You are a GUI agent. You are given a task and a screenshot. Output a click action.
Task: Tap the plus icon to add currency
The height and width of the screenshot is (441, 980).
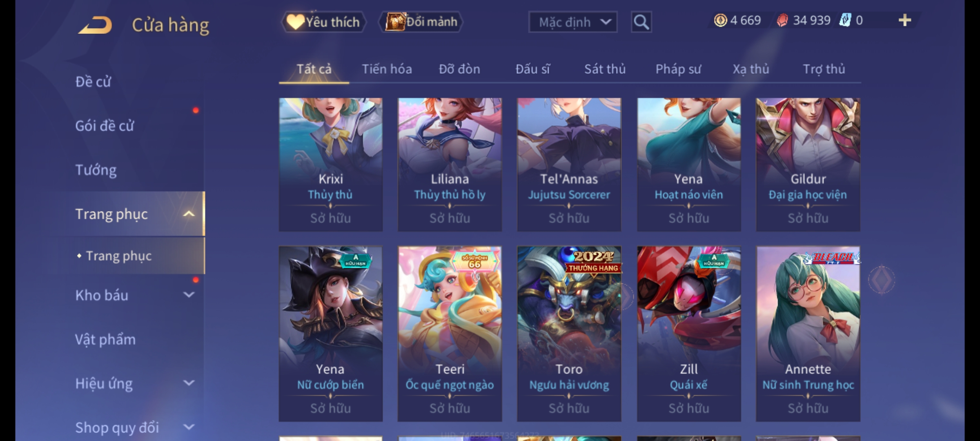[905, 20]
